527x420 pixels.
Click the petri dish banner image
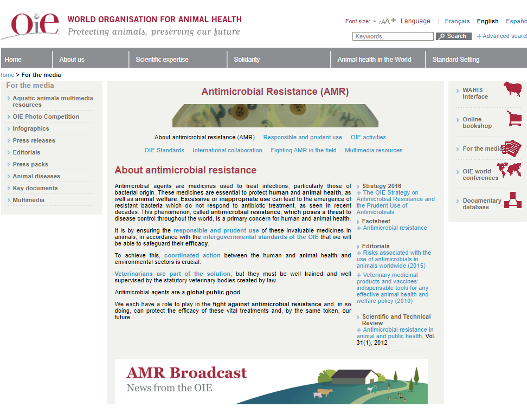(x=275, y=115)
